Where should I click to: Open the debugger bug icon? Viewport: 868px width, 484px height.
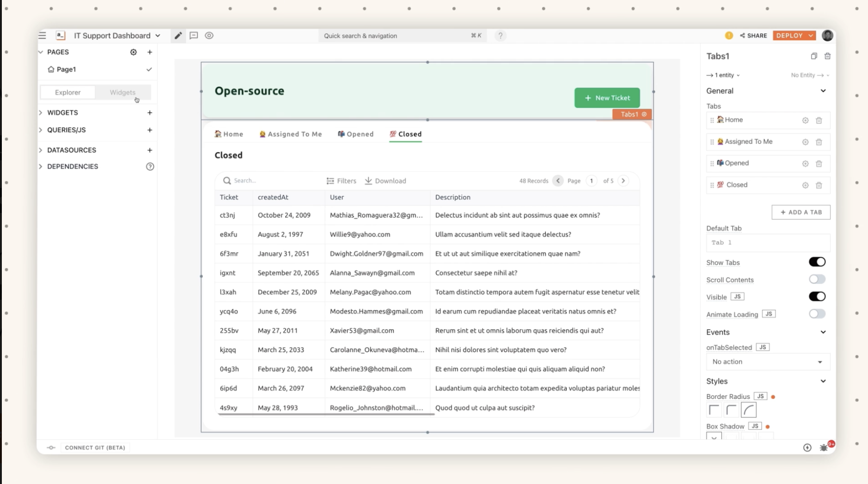[x=824, y=448]
